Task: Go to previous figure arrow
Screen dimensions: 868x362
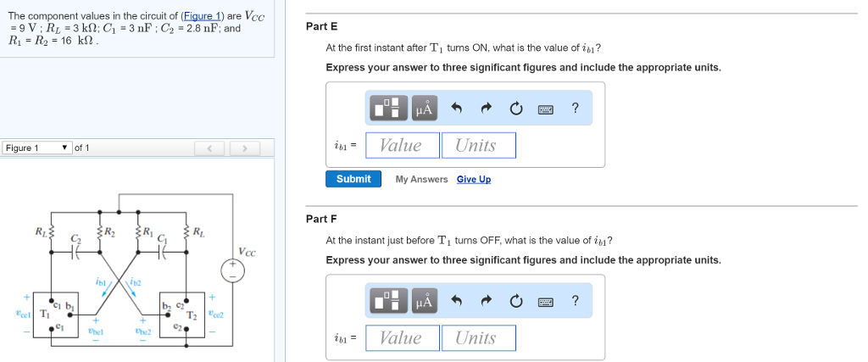Action: pos(209,148)
